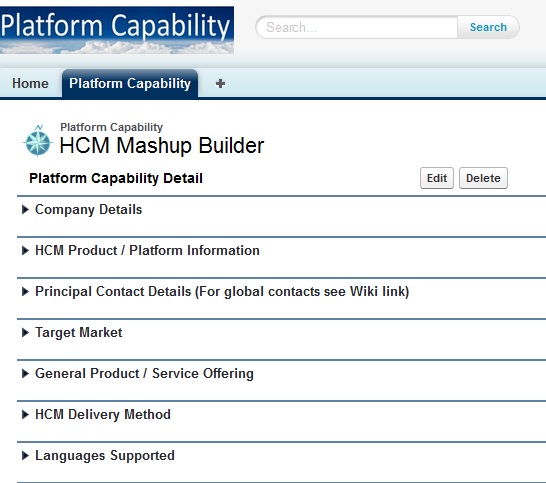This screenshot has width=546, height=483.
Task: Click the Platform Capability banner logo
Action: pyautogui.click(x=117, y=30)
